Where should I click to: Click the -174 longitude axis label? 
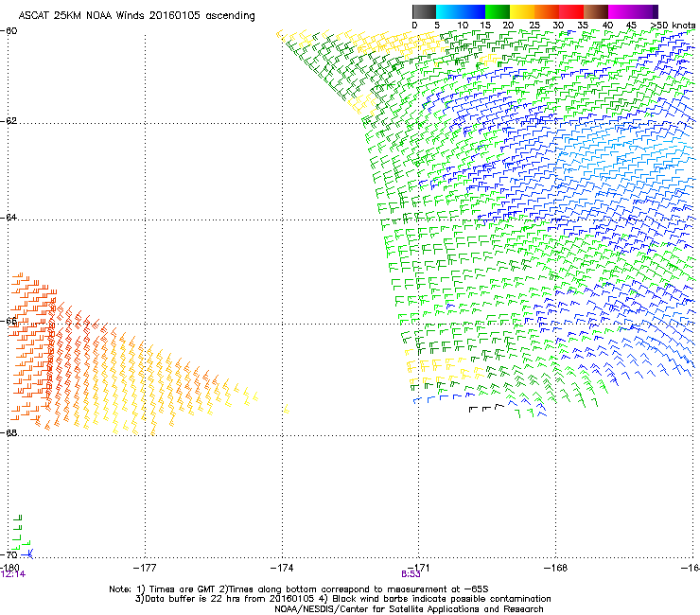[282, 568]
